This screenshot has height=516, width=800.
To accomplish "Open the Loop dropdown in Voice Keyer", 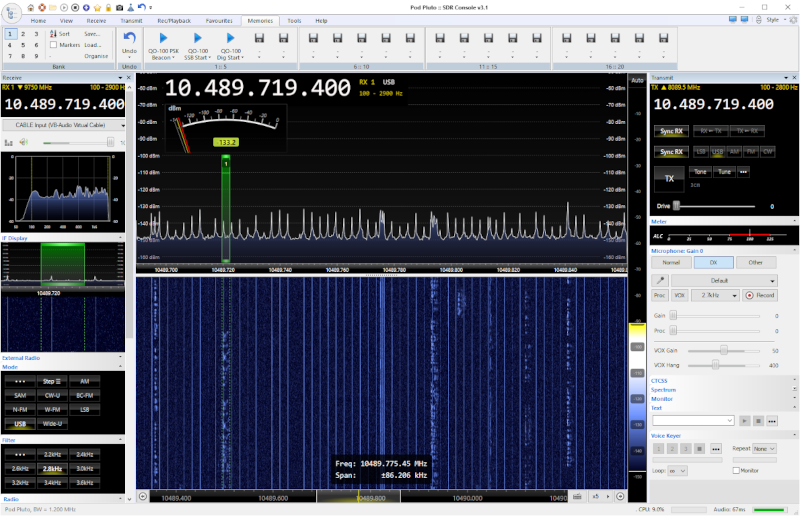I will click(678, 471).
